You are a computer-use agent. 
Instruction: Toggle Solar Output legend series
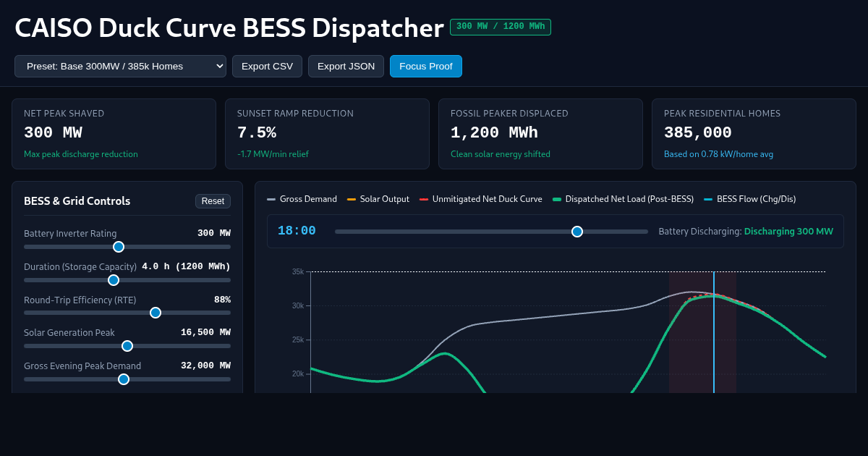tap(378, 199)
